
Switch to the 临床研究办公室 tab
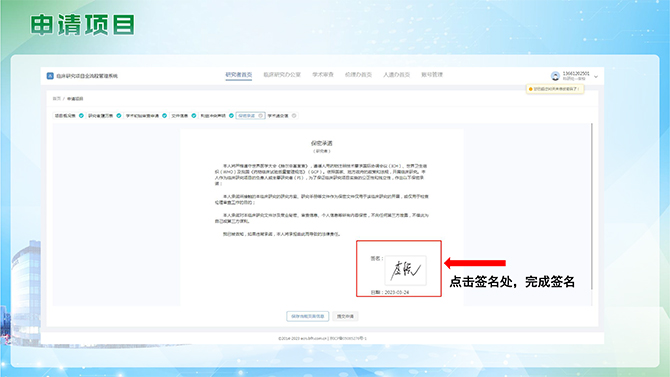pos(282,75)
